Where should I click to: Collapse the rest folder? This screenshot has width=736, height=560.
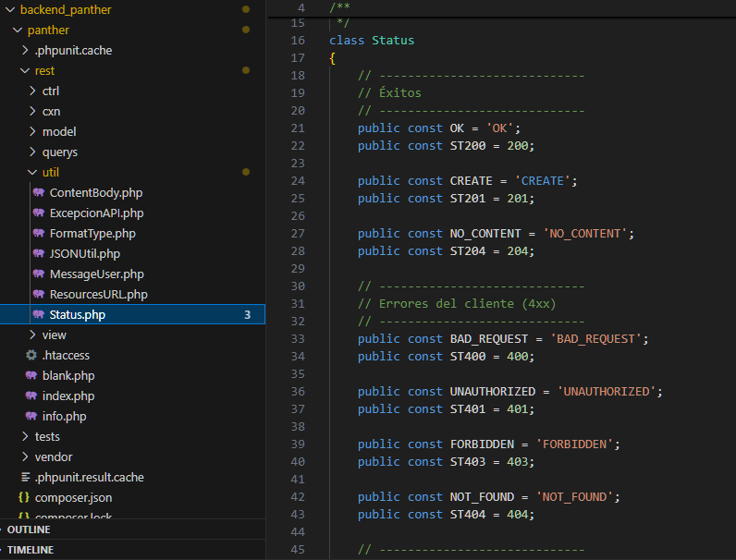click(x=25, y=70)
